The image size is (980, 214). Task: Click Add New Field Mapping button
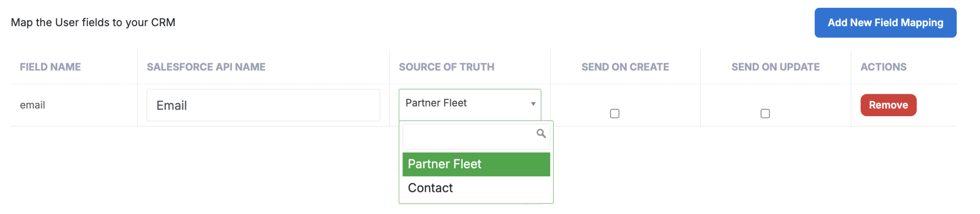885,22
